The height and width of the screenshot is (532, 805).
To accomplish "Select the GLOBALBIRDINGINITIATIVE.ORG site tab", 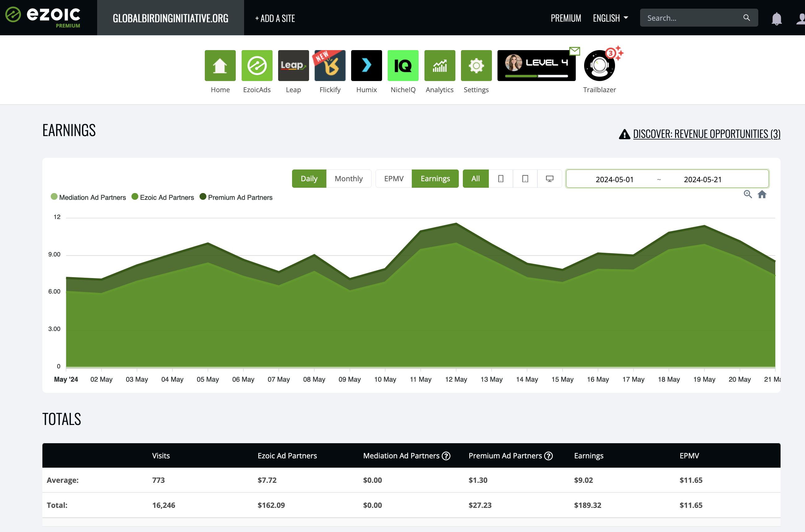I will click(x=170, y=18).
